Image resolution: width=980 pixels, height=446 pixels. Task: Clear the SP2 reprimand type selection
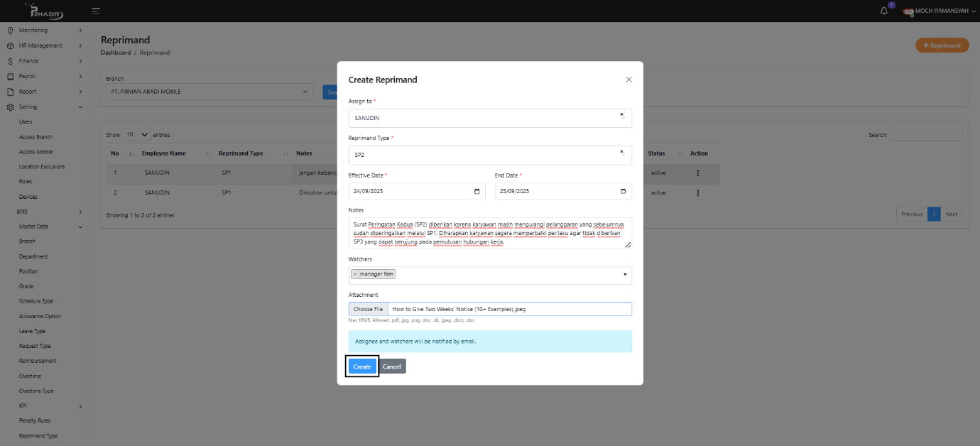point(621,151)
